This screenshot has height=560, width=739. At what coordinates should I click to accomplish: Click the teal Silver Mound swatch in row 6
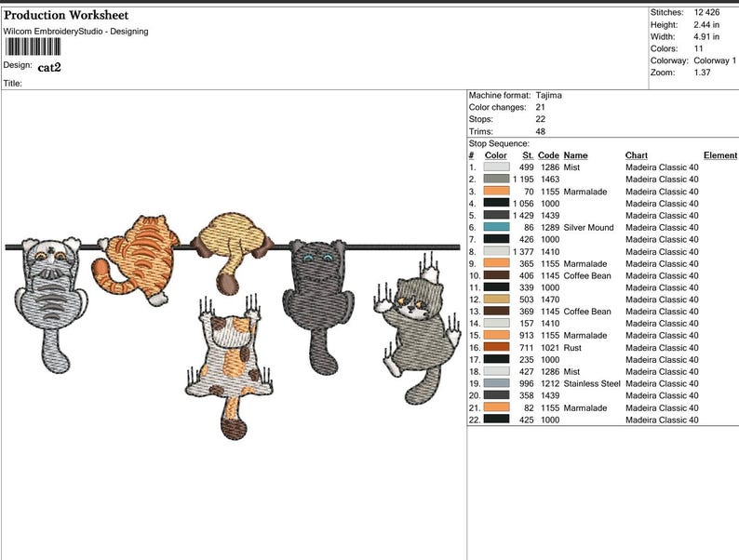click(x=496, y=227)
